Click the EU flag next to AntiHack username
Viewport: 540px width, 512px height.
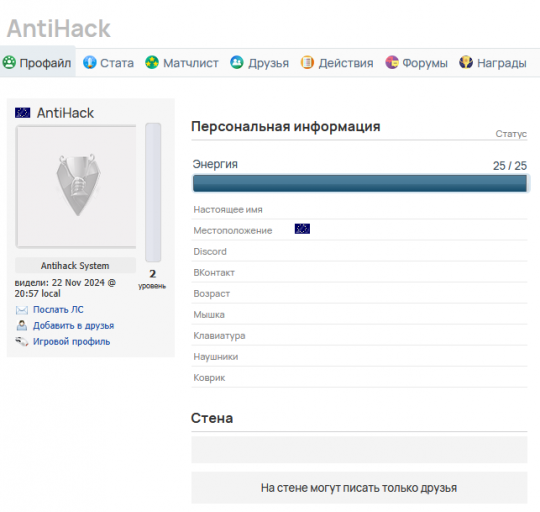[22, 113]
